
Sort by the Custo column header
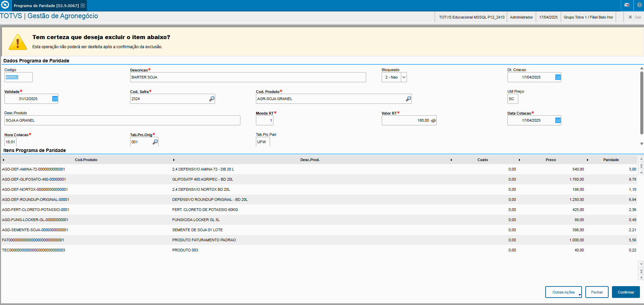(482, 160)
